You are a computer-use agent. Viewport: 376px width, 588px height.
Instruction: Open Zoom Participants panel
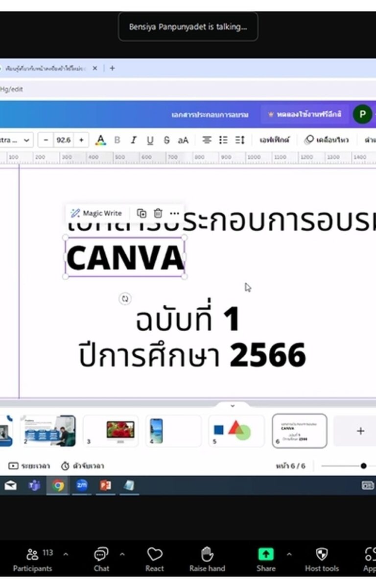click(33, 560)
